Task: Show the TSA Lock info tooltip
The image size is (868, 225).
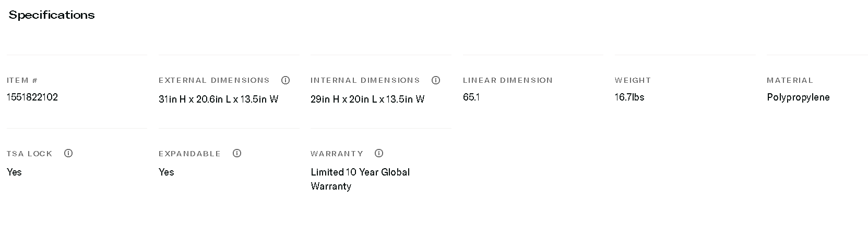Action: (x=68, y=153)
